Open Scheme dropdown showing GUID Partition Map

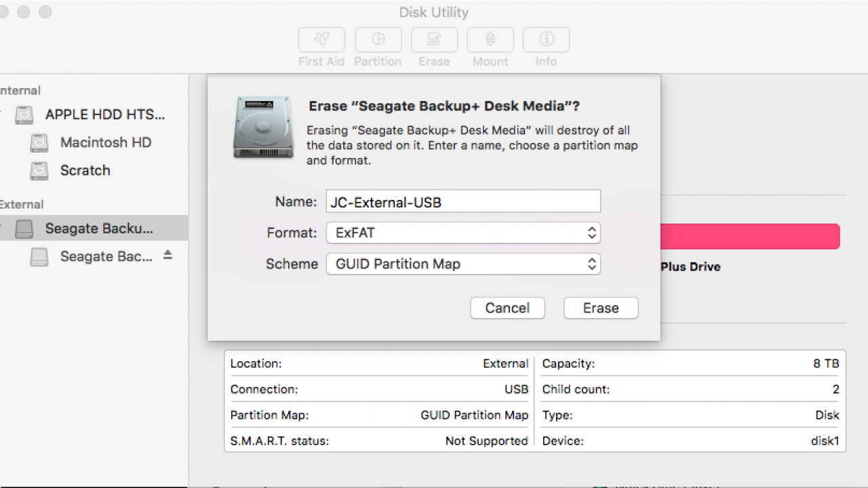point(463,264)
